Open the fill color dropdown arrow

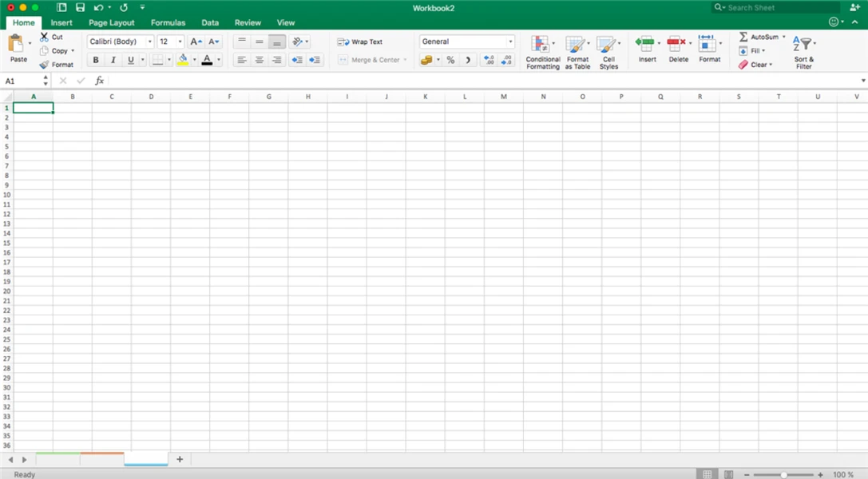click(195, 58)
